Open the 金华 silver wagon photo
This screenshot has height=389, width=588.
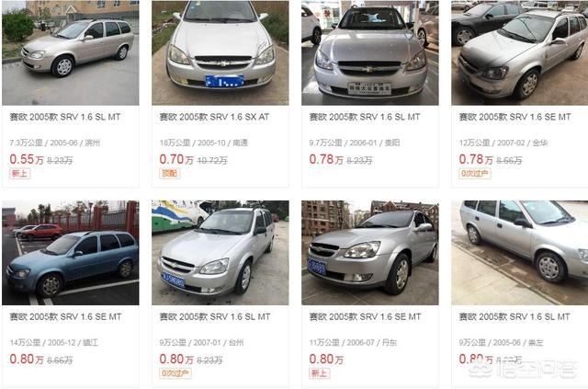coord(520,52)
